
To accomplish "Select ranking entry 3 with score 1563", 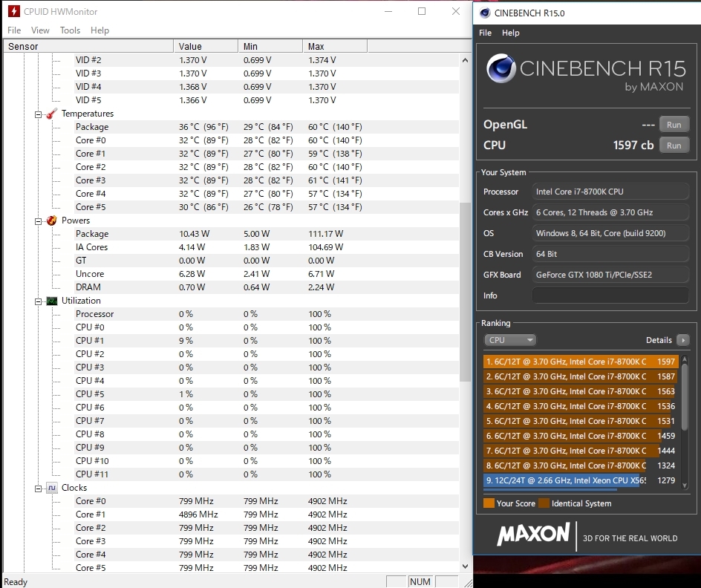I will point(581,391).
